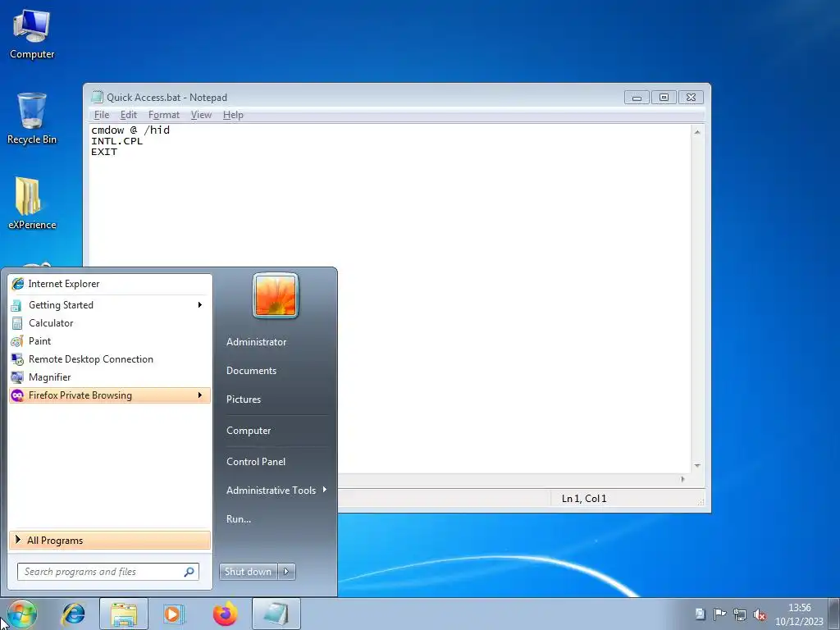
Task: Click Notepad vertical scrollbar down arrow
Action: [x=697, y=466]
